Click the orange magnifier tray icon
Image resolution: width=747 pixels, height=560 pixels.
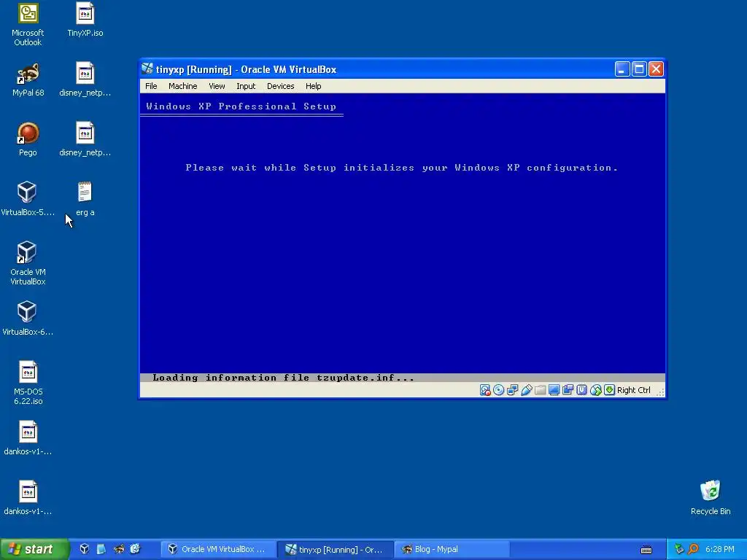pos(693,549)
